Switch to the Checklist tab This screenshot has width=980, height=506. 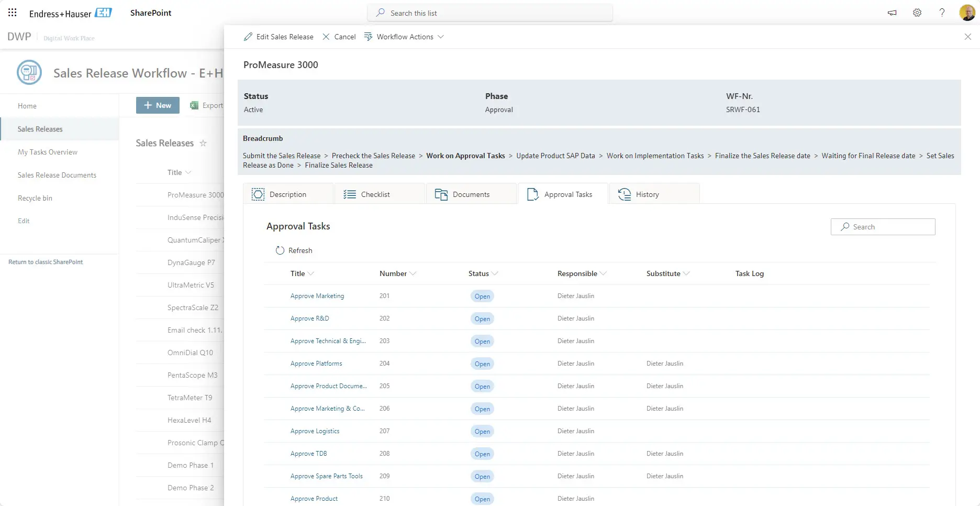tap(375, 194)
